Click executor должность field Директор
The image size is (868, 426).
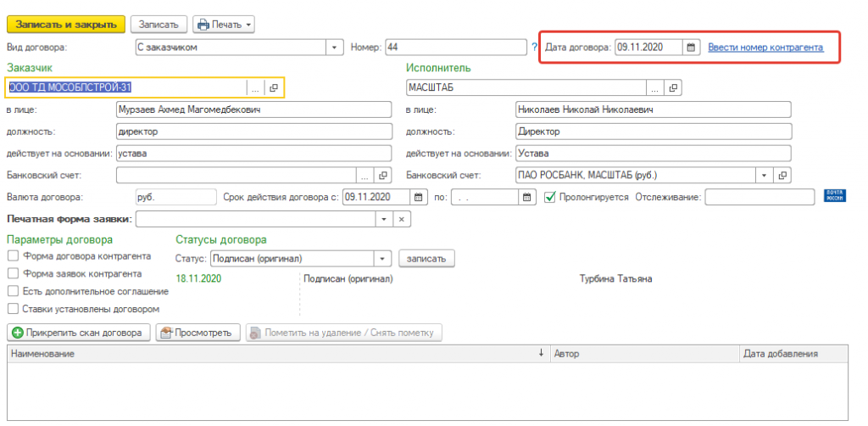coord(654,132)
